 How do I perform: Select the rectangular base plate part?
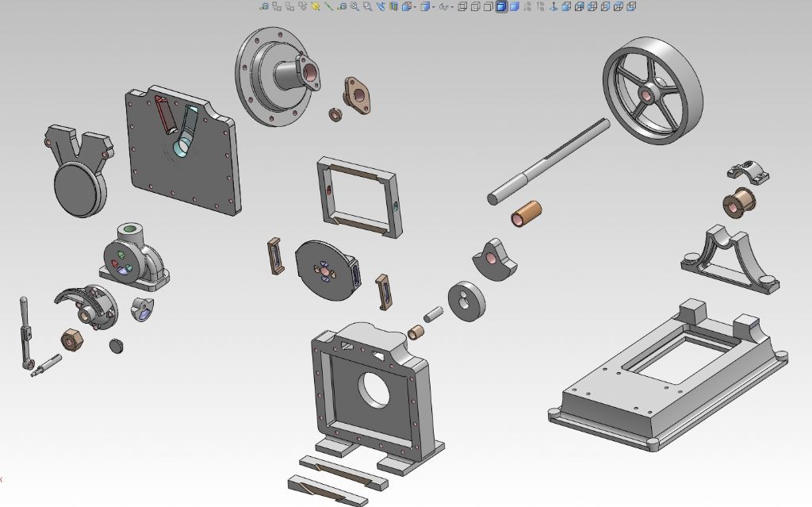point(668,374)
